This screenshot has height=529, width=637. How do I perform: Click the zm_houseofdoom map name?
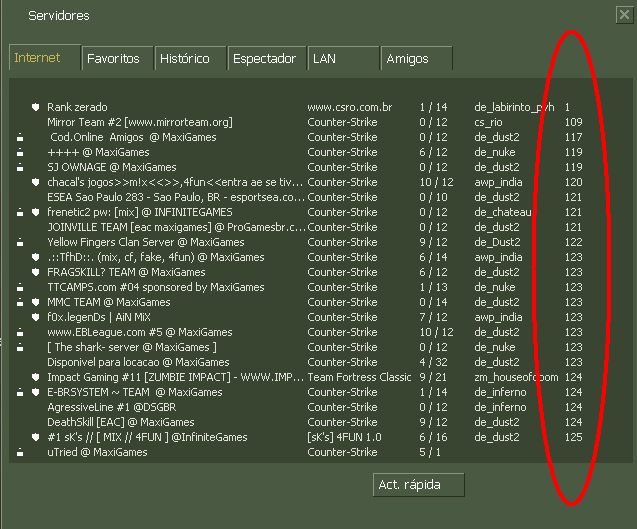tap(516, 377)
